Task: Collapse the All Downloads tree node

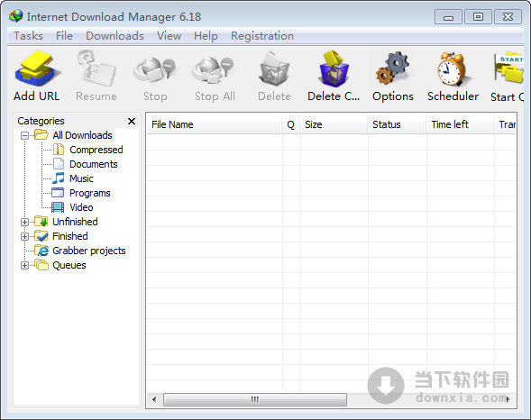Action: [x=24, y=135]
